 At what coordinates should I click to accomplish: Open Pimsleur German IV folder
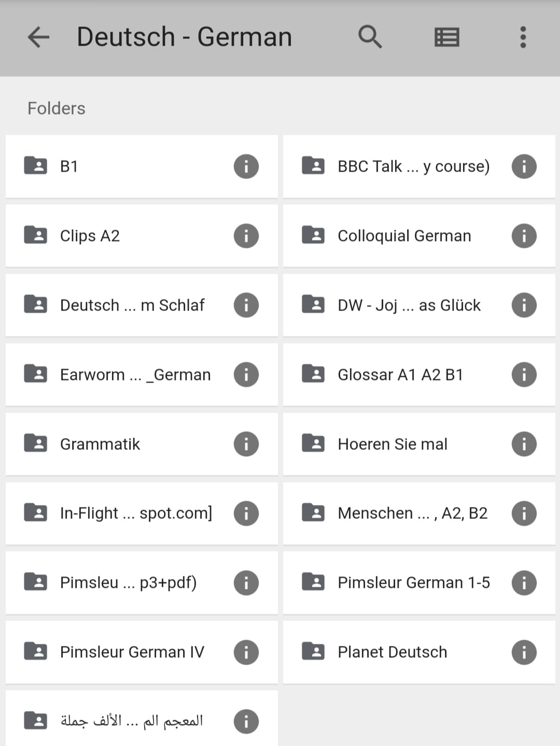coord(142,652)
